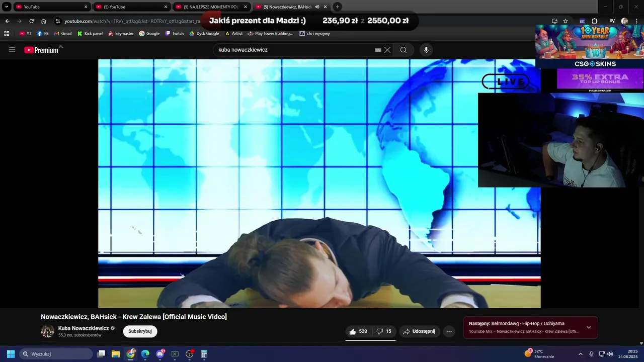644x362 pixels.
Task: Open the YT bookmark
Action: (x=26, y=34)
